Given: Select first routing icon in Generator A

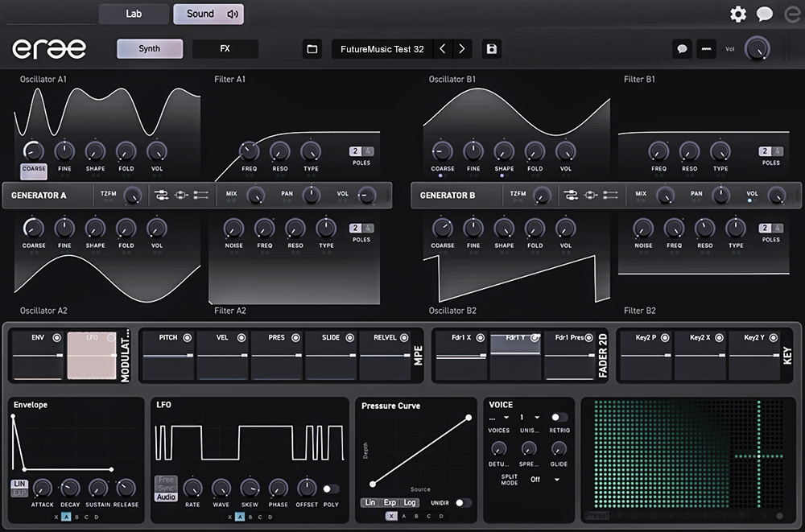Looking at the screenshot, I should pos(161,195).
